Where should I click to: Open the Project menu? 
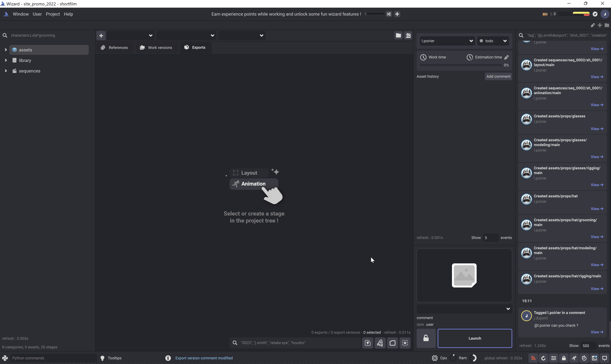pos(53,14)
